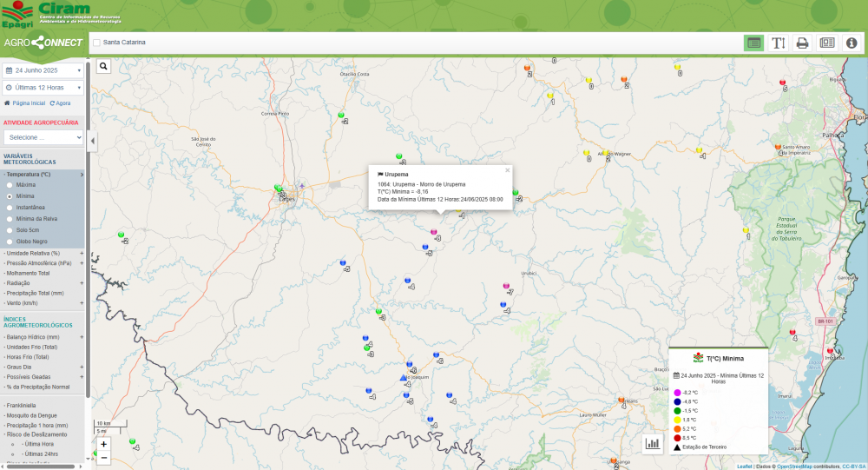The height and width of the screenshot is (470, 868).
Task: Select Unidades Frio (Total) index
Action: pyautogui.click(x=32, y=347)
